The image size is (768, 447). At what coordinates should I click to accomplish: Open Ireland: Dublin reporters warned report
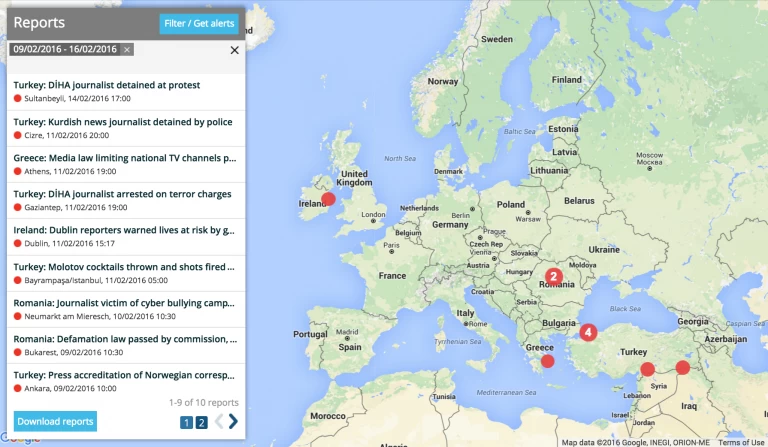coord(124,230)
